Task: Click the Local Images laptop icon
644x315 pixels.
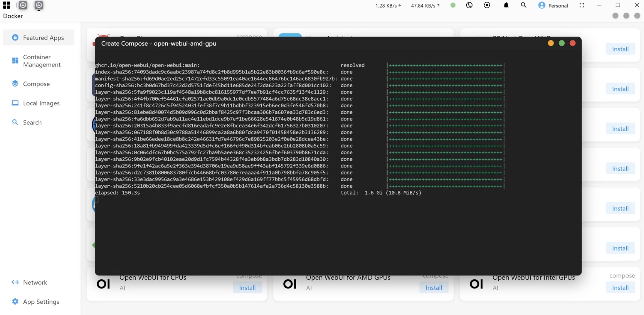Action: pos(15,103)
